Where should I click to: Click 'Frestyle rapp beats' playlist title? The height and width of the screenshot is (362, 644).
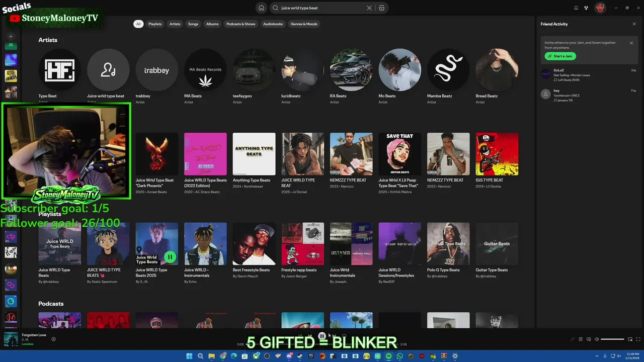(x=299, y=270)
